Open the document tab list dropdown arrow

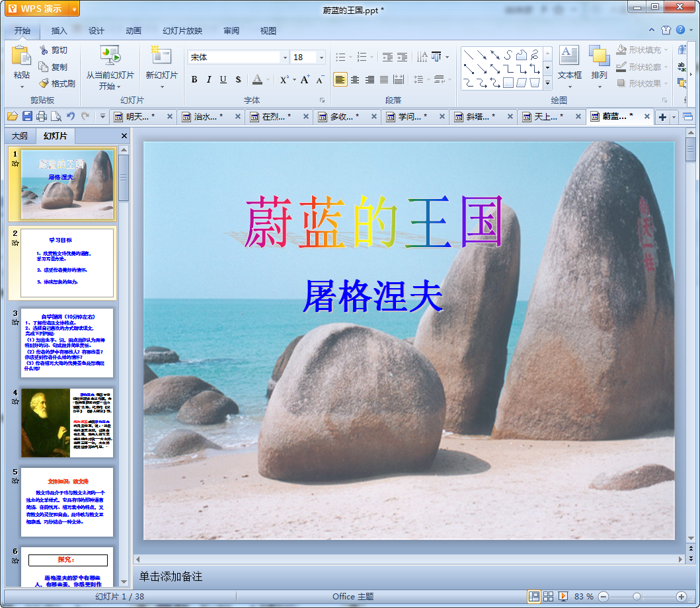pyautogui.click(x=674, y=117)
